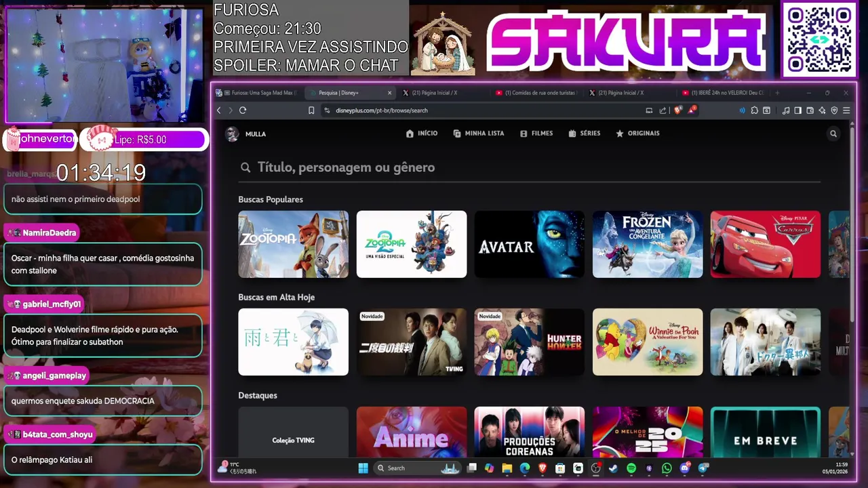Open ORIGINAIS in the Disney+ menu
Screen dimensions: 868x488
(x=637, y=134)
